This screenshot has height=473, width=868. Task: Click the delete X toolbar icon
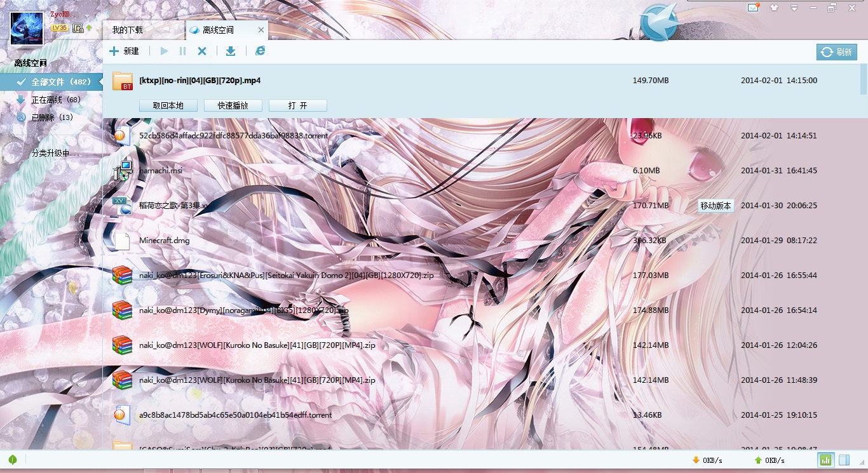click(202, 51)
